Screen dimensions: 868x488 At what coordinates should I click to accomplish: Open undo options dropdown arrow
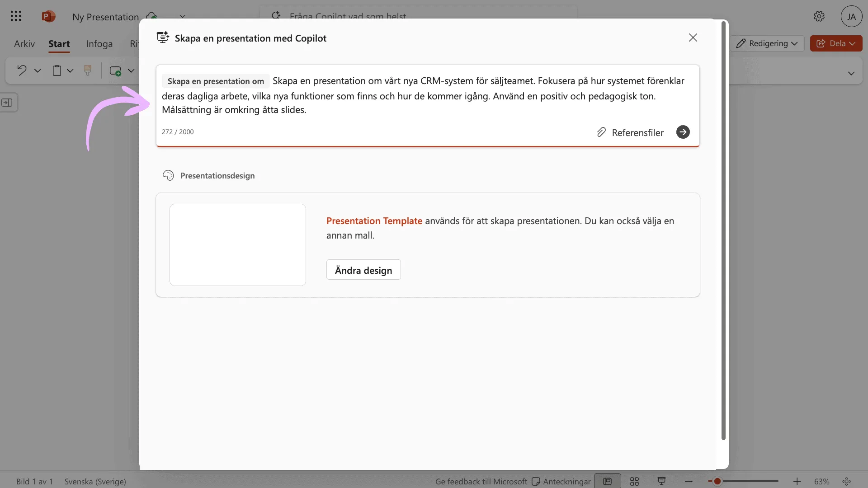point(38,70)
